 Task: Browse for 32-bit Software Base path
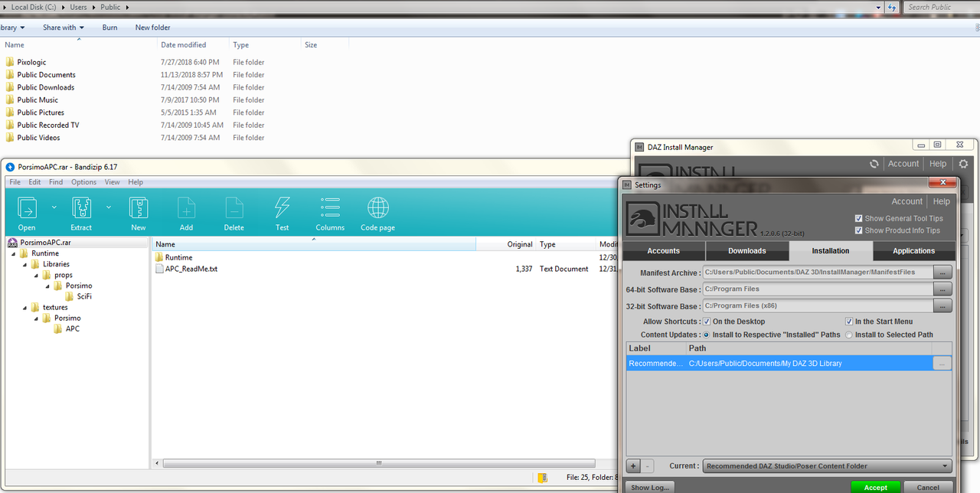pos(942,305)
